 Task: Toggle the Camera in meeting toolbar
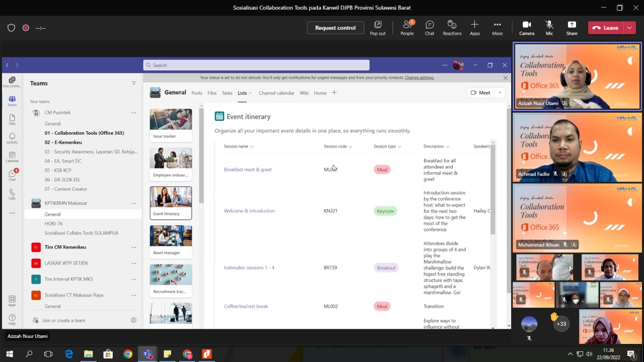[x=527, y=28]
